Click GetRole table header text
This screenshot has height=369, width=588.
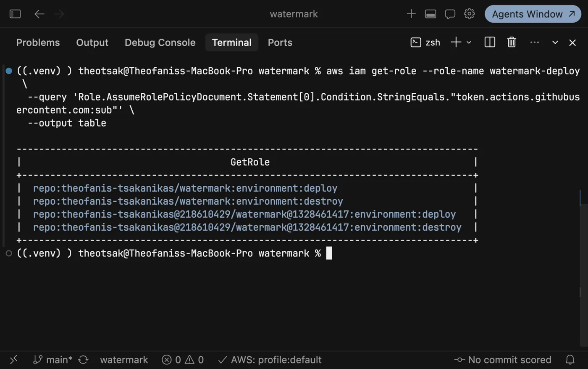[250, 162]
